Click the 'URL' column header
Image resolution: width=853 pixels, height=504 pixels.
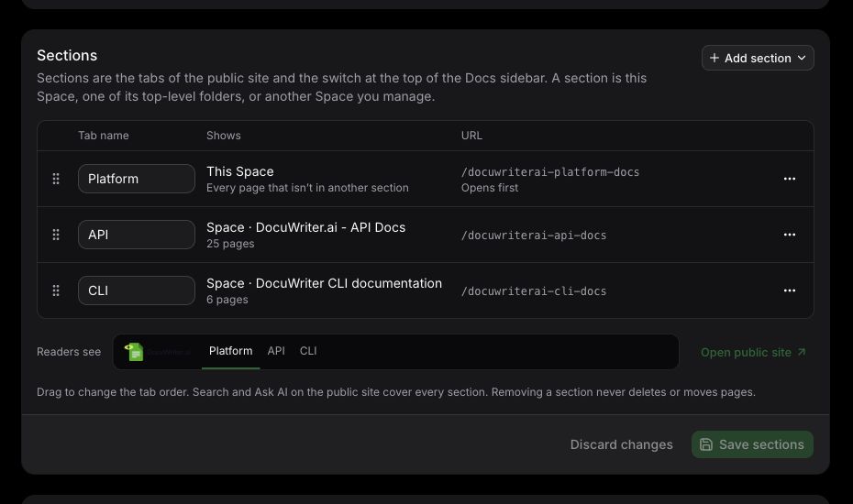471,136
